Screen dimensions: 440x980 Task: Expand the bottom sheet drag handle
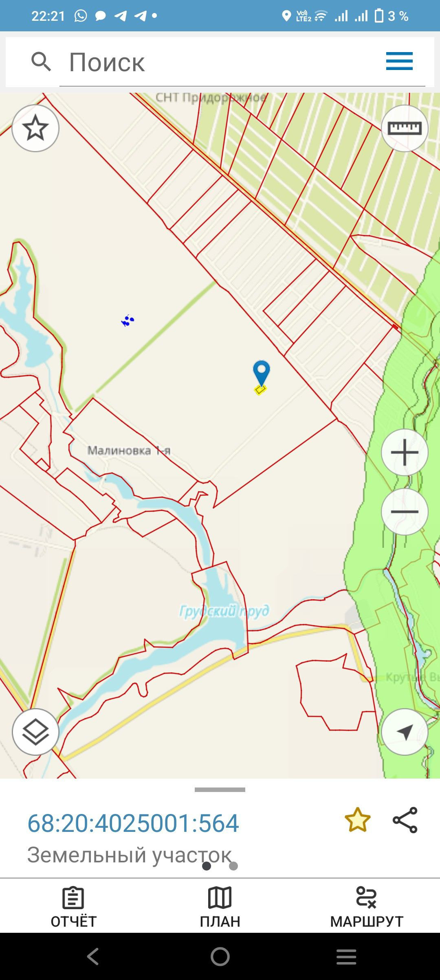coord(220,790)
